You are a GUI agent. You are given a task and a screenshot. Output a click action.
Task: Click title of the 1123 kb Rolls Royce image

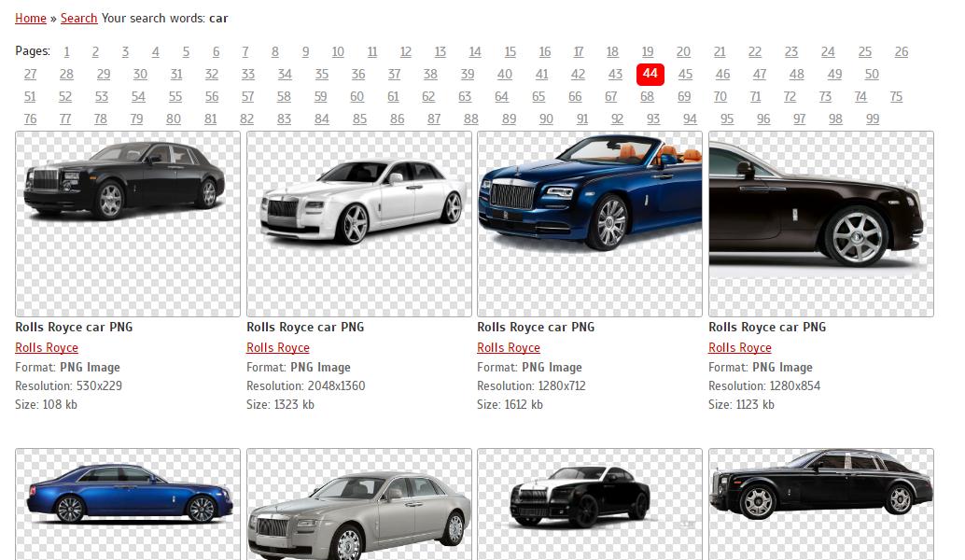[767, 328]
